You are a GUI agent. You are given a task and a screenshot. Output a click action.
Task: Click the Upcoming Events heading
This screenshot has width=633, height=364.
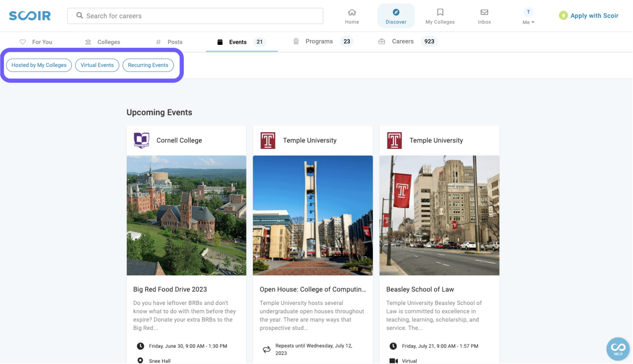point(159,112)
